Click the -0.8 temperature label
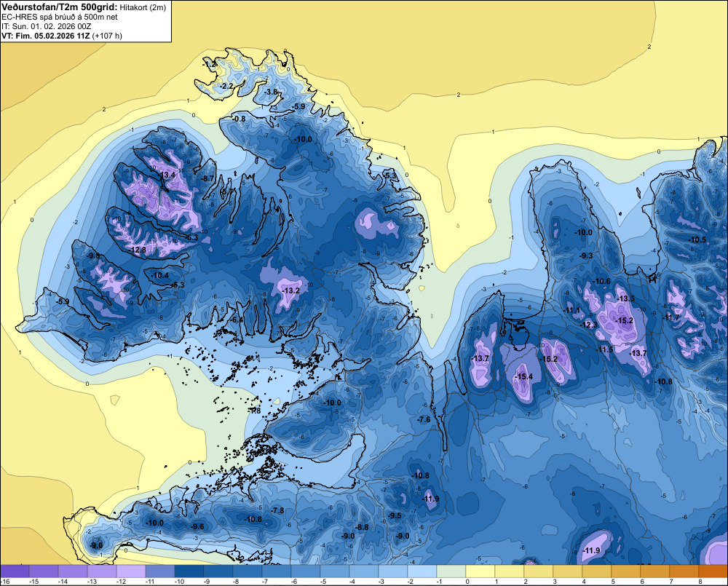 click(x=238, y=119)
